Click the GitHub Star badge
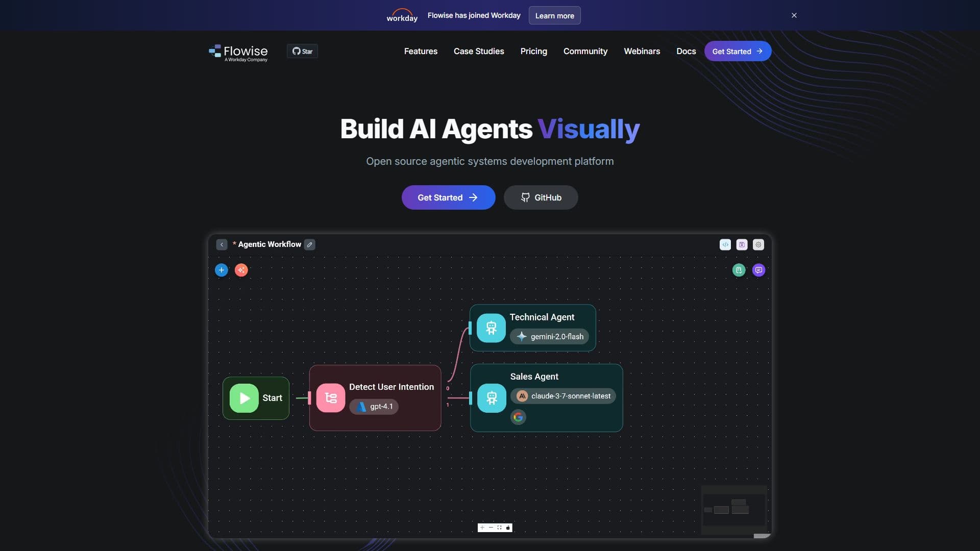 [x=302, y=51]
